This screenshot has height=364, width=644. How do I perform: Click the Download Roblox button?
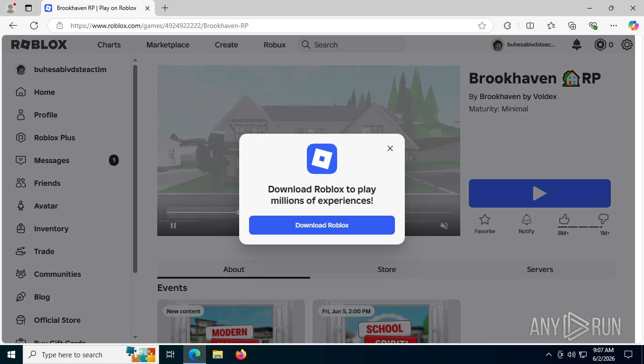[x=322, y=225]
